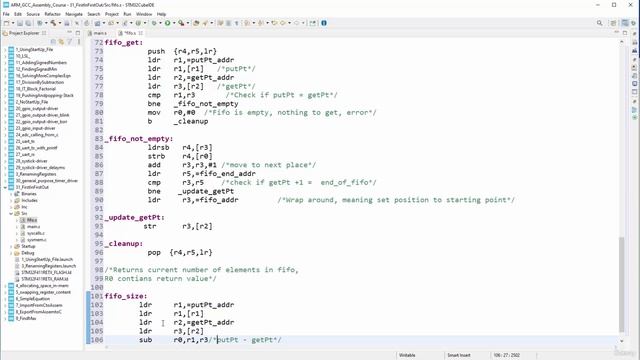Toggle Link with Editor in Project Explorer
Viewport: 640px width, 360px height.
[61, 42]
